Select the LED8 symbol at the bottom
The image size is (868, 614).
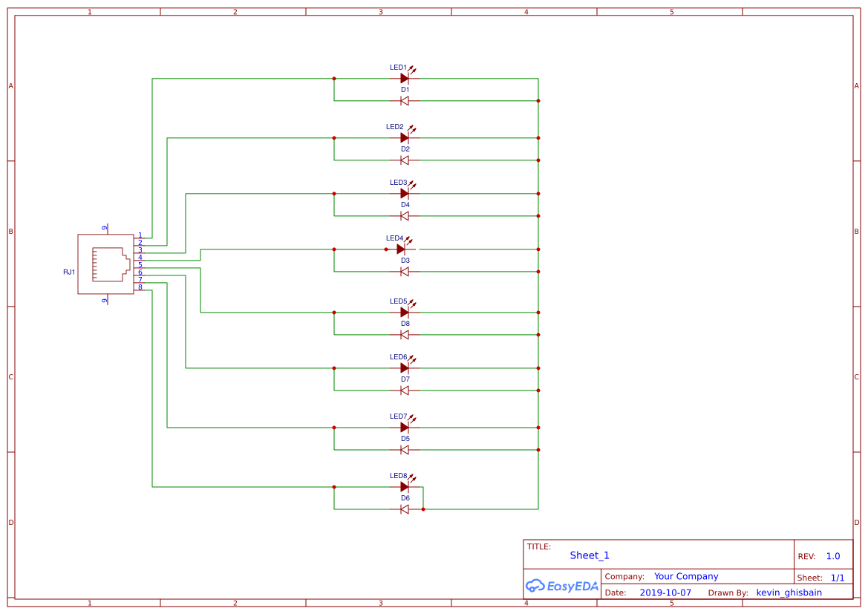(x=404, y=487)
